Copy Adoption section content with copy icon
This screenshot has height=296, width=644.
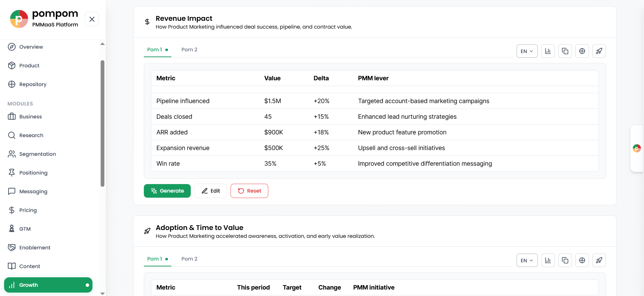coord(565,260)
